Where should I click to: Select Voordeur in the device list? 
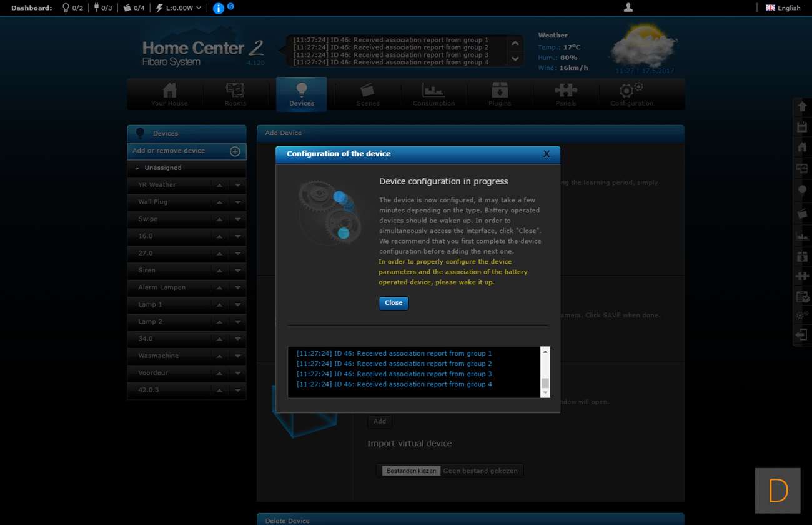pyautogui.click(x=153, y=373)
